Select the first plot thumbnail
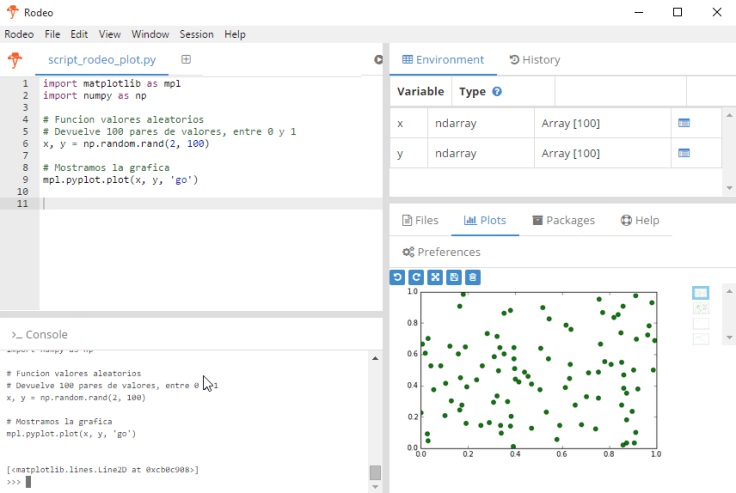Viewport: 736px width, 493px height. (700, 293)
